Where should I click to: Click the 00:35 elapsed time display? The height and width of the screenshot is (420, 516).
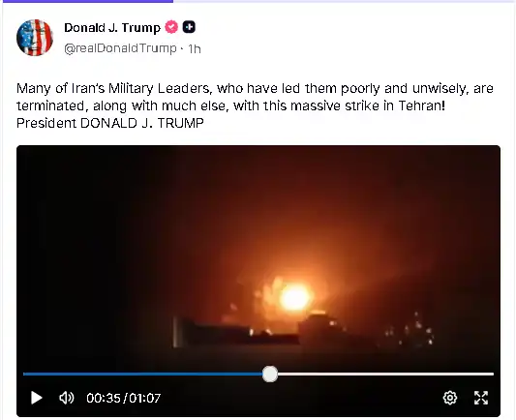104,398
